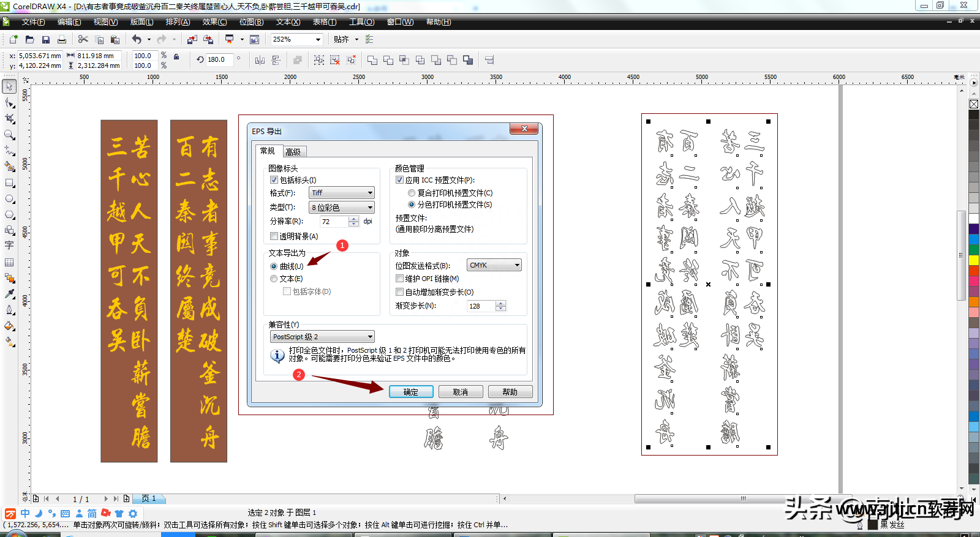Select the Ellipse tool
Viewport: 980px width, 537px height.
click(x=9, y=199)
